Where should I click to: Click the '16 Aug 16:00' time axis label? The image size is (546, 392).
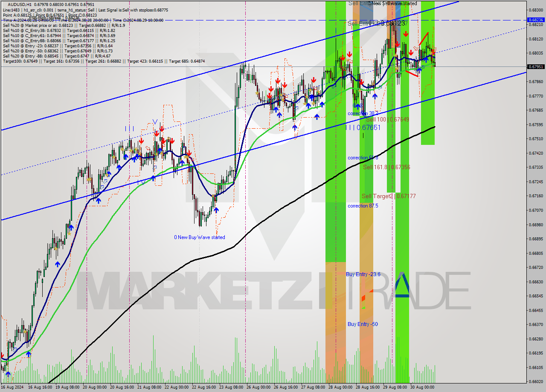click(40, 387)
